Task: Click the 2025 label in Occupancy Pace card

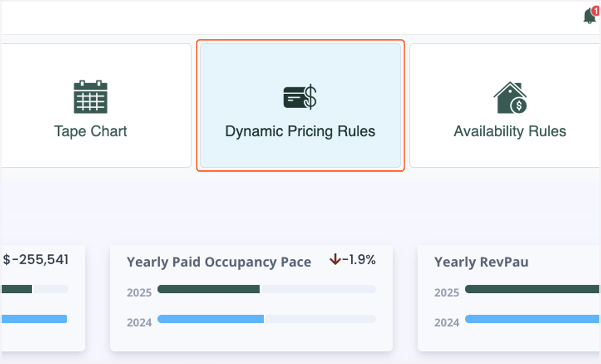Action: click(x=139, y=293)
